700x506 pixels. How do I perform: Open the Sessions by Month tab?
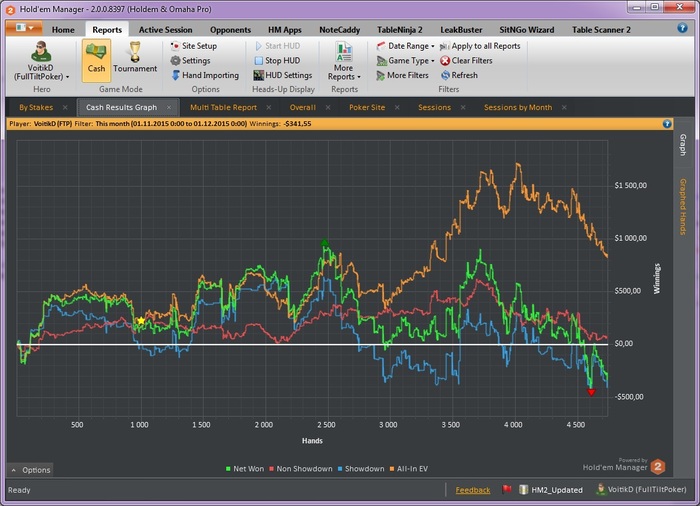(x=517, y=107)
